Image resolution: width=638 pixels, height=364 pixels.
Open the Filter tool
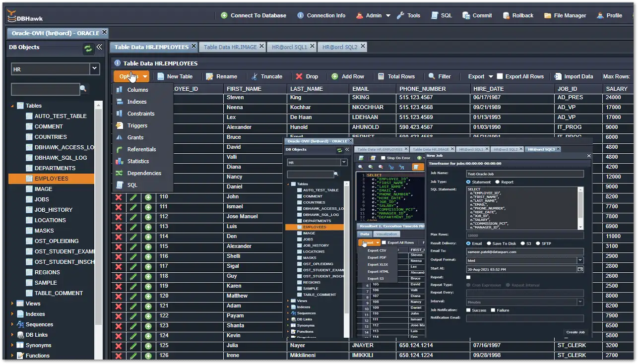point(440,76)
